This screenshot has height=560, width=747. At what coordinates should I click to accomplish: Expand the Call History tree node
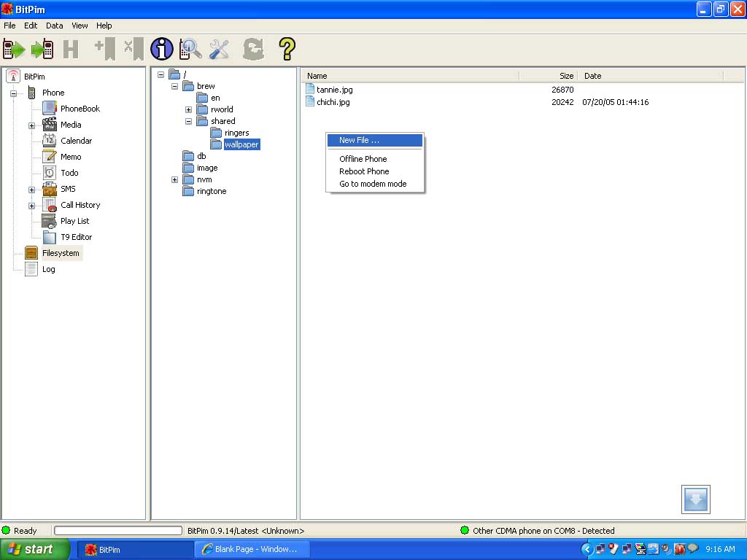pos(31,206)
